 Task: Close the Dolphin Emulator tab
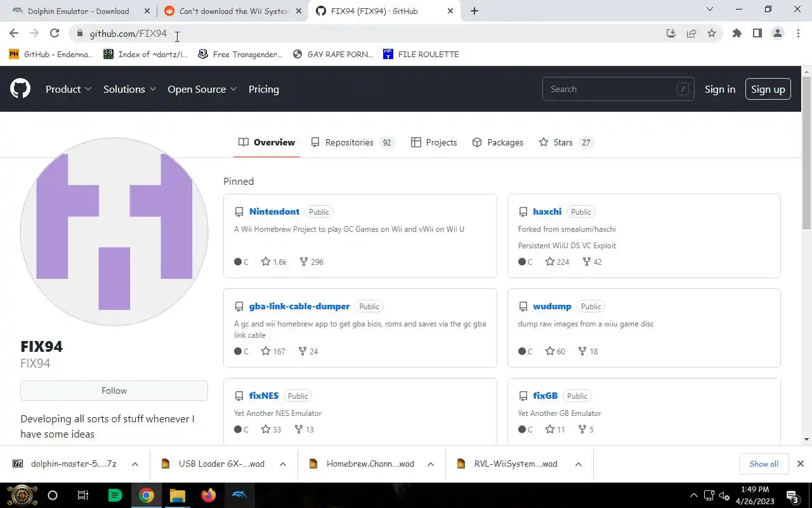coord(147,11)
